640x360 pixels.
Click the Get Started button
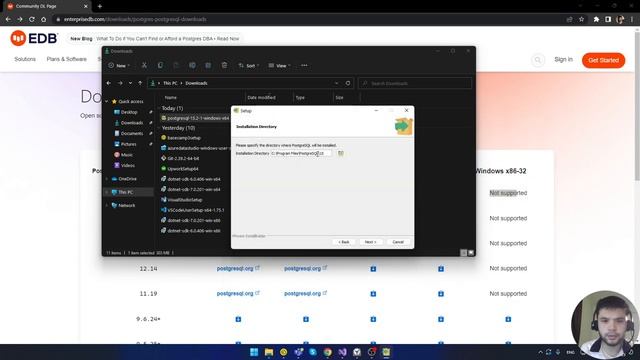(603, 60)
